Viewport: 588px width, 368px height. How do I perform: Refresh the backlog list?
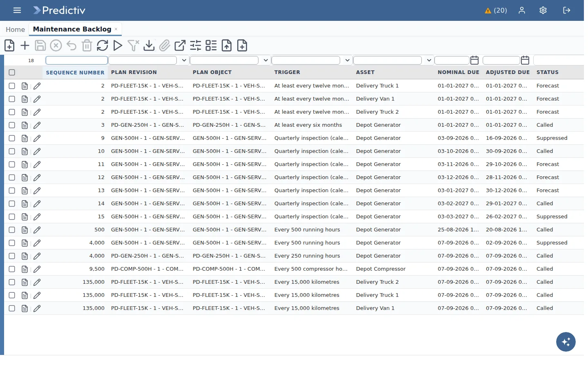pos(102,45)
